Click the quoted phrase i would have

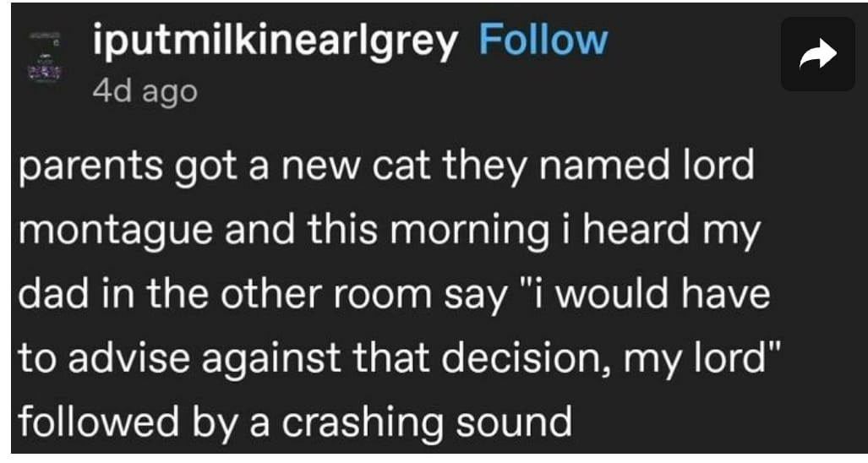(658, 294)
